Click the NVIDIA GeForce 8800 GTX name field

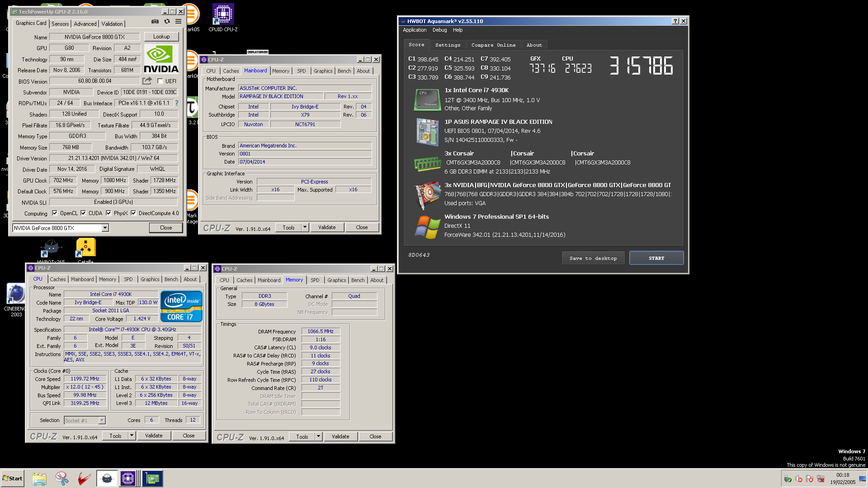pos(94,37)
